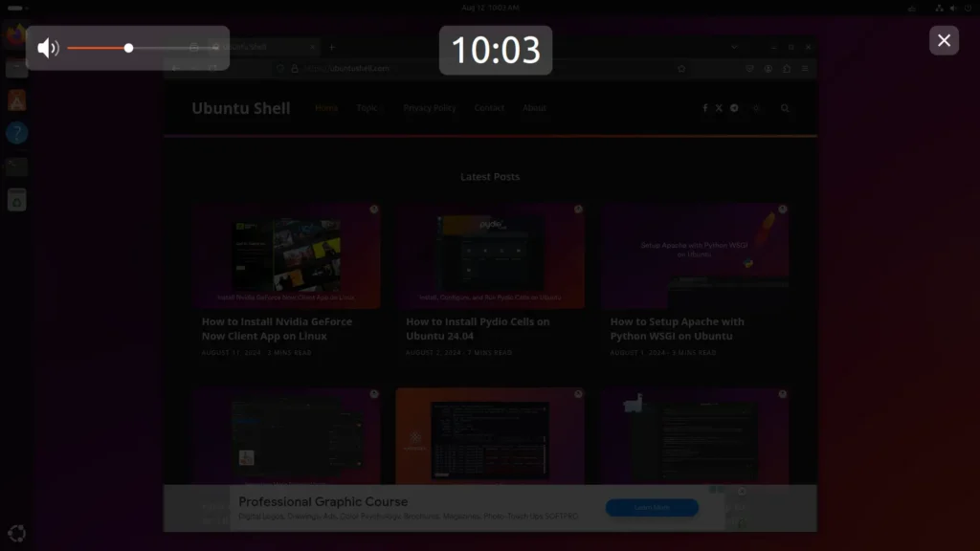Go to the Contact nav item
The height and width of the screenshot is (551, 980).
pyautogui.click(x=489, y=108)
